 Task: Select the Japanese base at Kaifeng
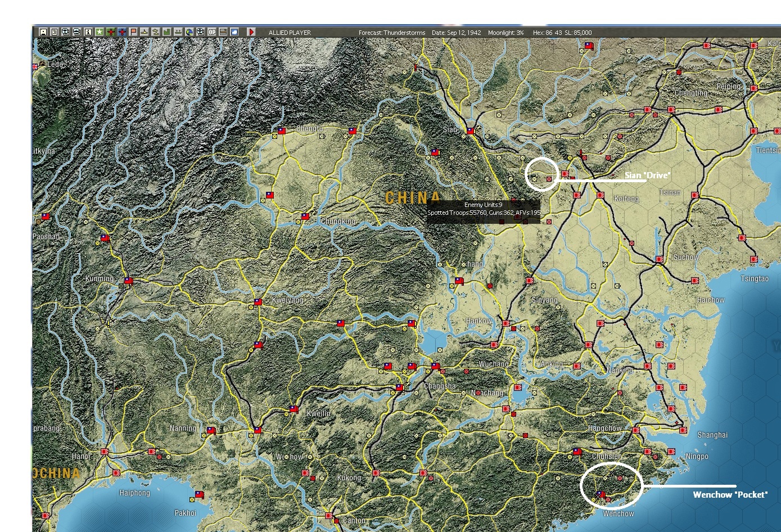tap(601, 195)
